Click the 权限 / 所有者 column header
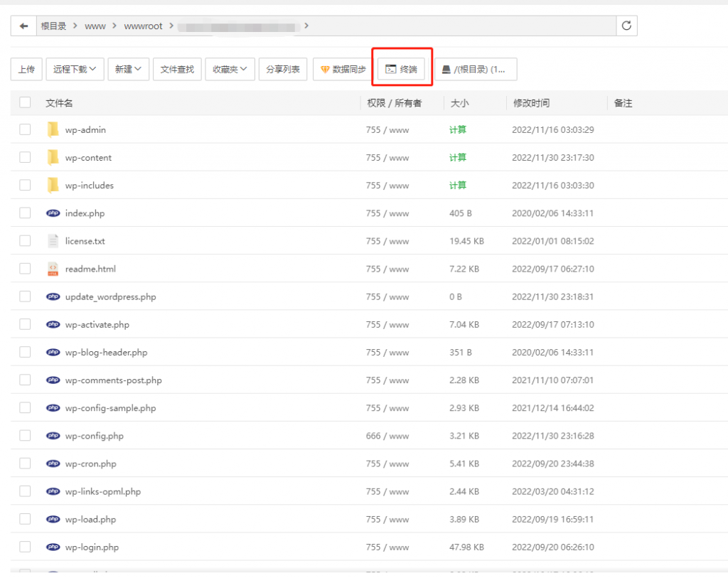 click(394, 103)
